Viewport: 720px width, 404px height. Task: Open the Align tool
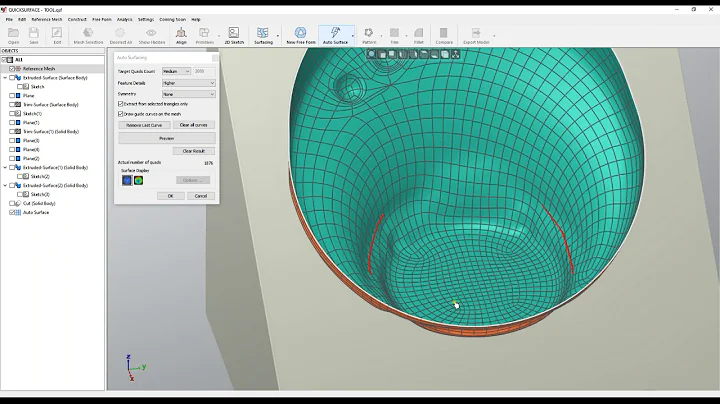(x=181, y=35)
